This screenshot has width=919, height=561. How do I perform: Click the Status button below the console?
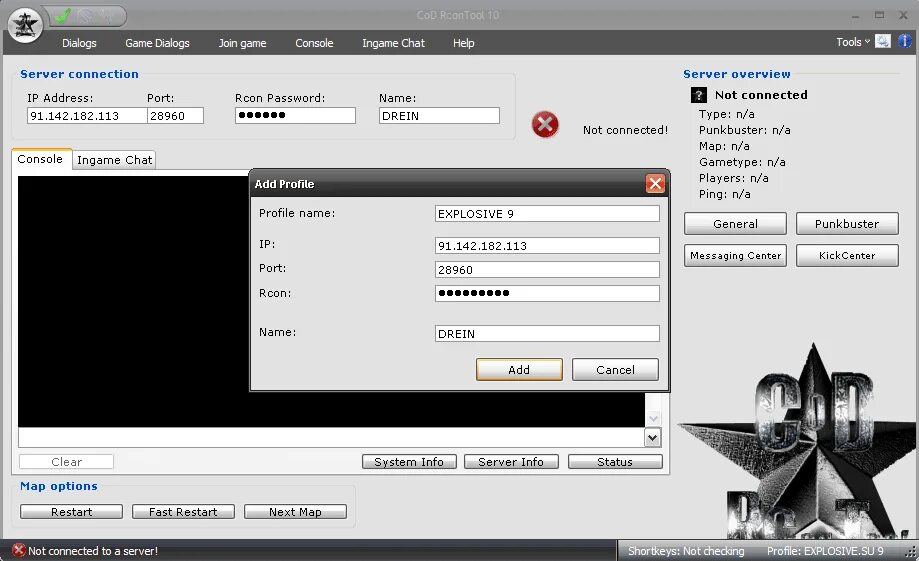[x=615, y=461]
